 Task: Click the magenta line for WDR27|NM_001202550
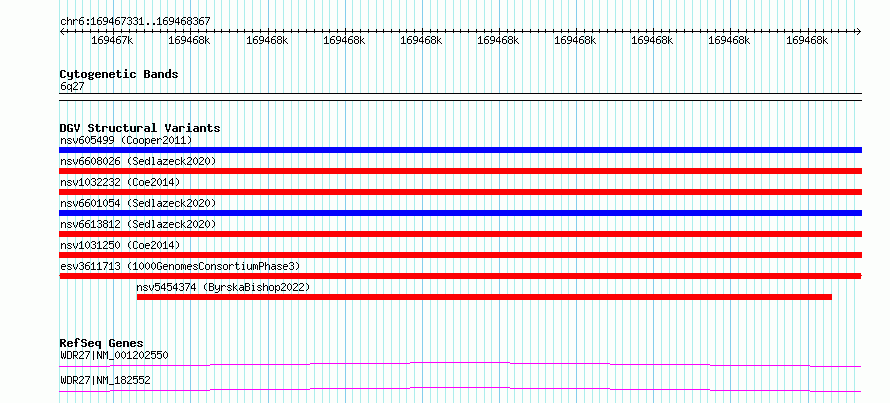[460, 364]
